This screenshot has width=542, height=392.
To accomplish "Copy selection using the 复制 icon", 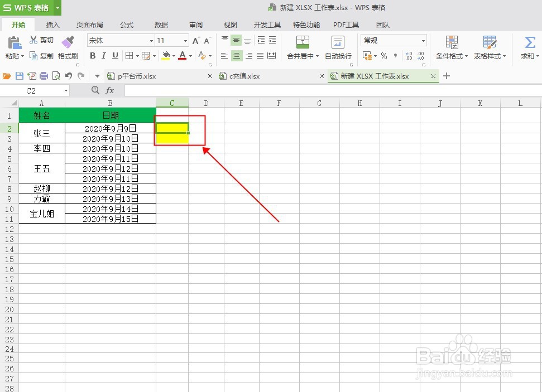I will click(x=33, y=56).
